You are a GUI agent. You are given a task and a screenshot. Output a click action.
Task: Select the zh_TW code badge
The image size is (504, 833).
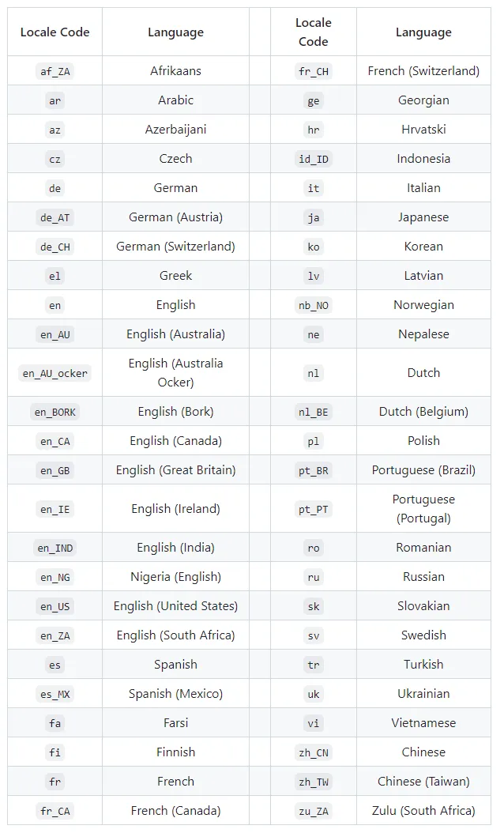coord(314,782)
